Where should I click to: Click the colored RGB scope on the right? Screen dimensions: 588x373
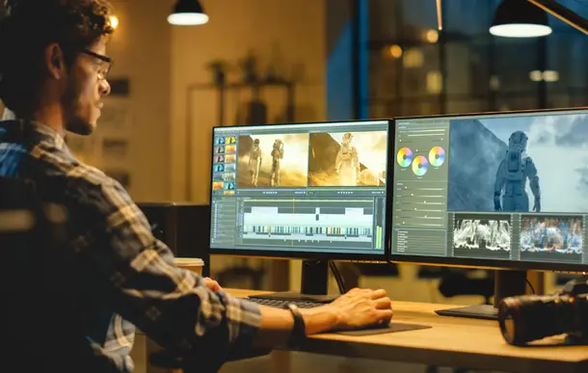point(550,235)
